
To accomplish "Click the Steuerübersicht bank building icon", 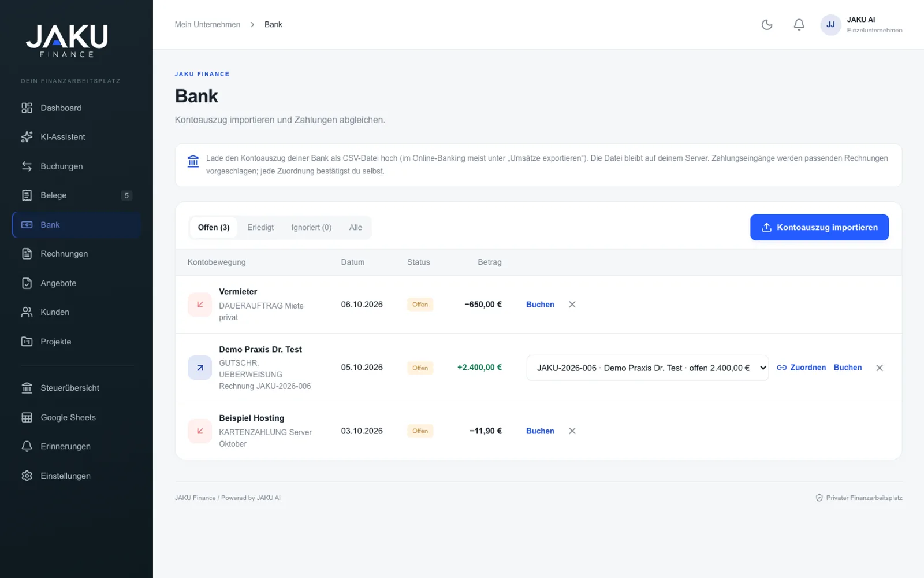I will [x=27, y=388].
